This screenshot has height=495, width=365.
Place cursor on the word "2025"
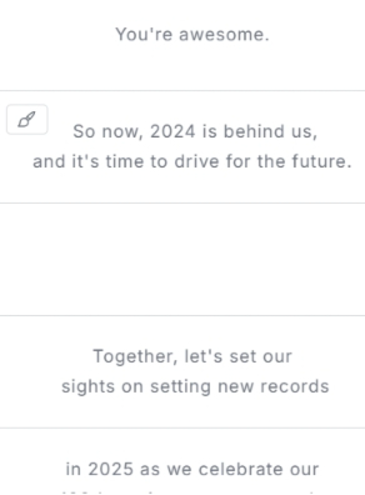111,469
